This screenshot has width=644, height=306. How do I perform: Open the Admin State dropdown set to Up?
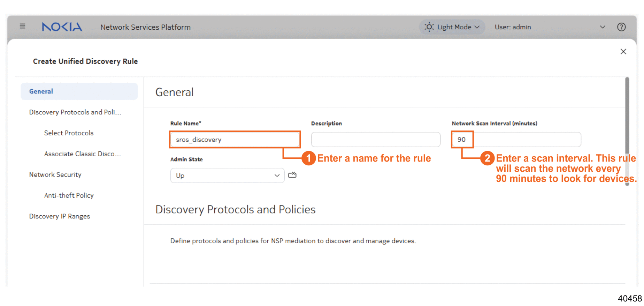(x=227, y=176)
